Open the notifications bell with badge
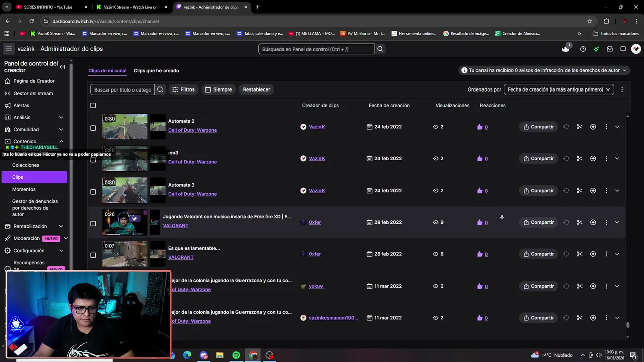Viewport: 644px width, 362px height. 566,49
